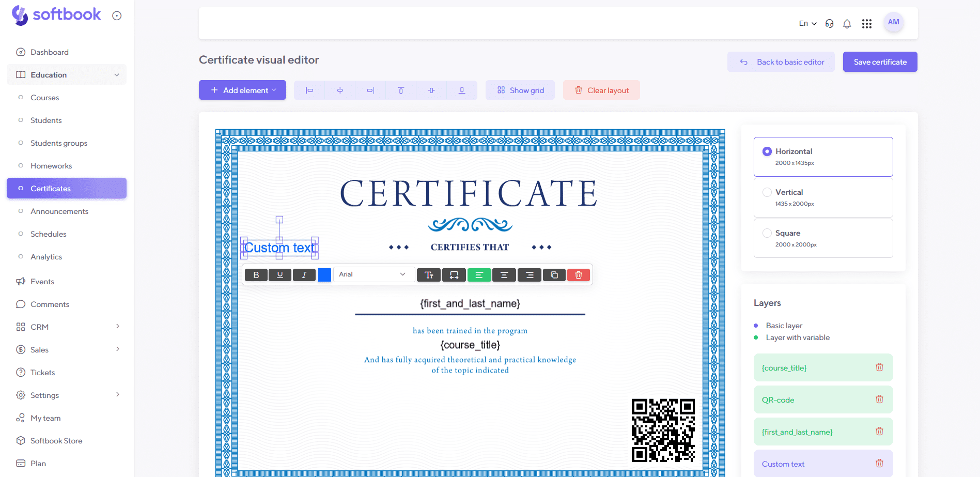The width and height of the screenshot is (980, 477).
Task: Click the Bold formatting button
Action: pos(256,275)
